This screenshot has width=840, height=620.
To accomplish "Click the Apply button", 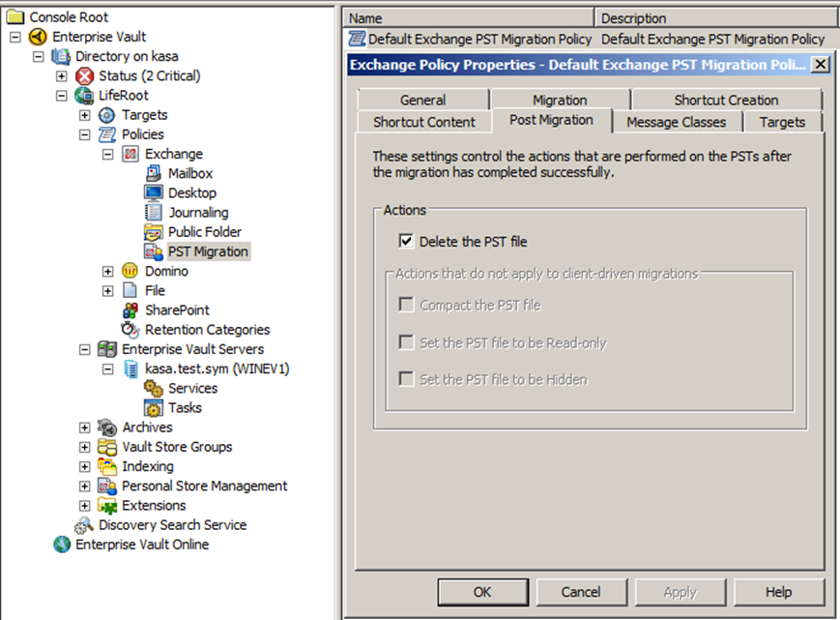I will [x=680, y=592].
